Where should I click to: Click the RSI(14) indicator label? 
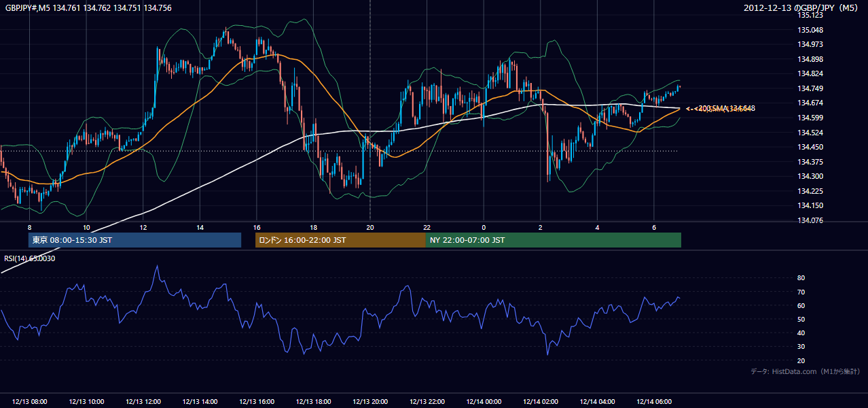click(30, 258)
